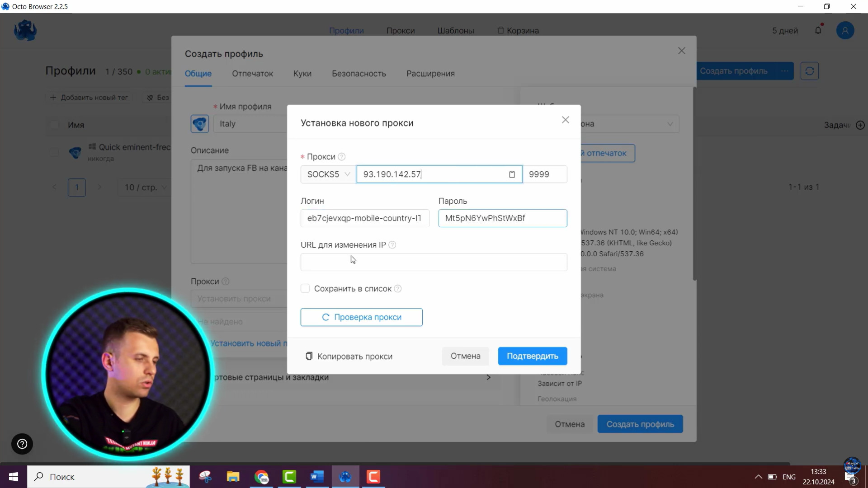
Task: Switch to the Отпечаток tab
Action: pos(252,74)
